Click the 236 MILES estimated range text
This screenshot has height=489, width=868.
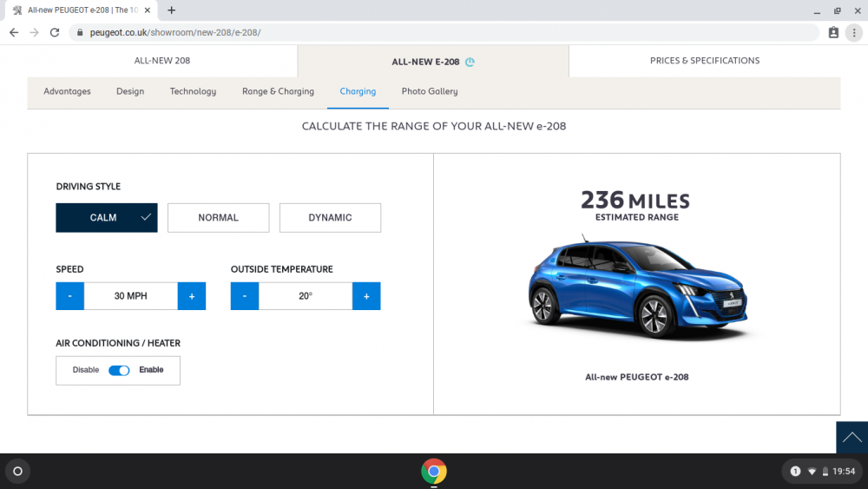pos(635,201)
